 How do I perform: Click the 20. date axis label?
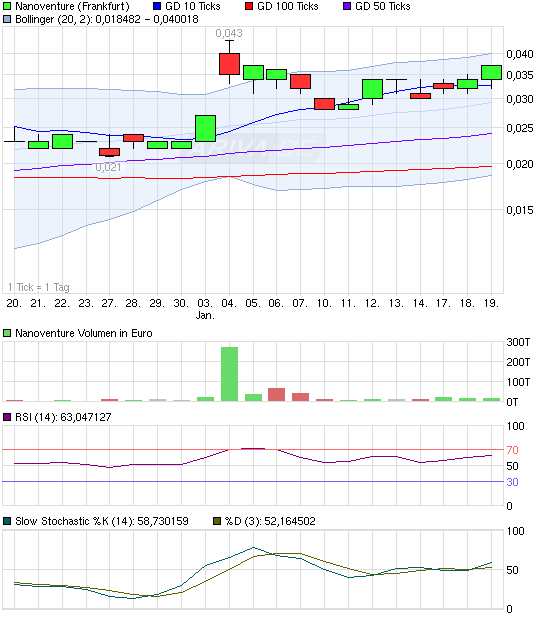tap(14, 303)
